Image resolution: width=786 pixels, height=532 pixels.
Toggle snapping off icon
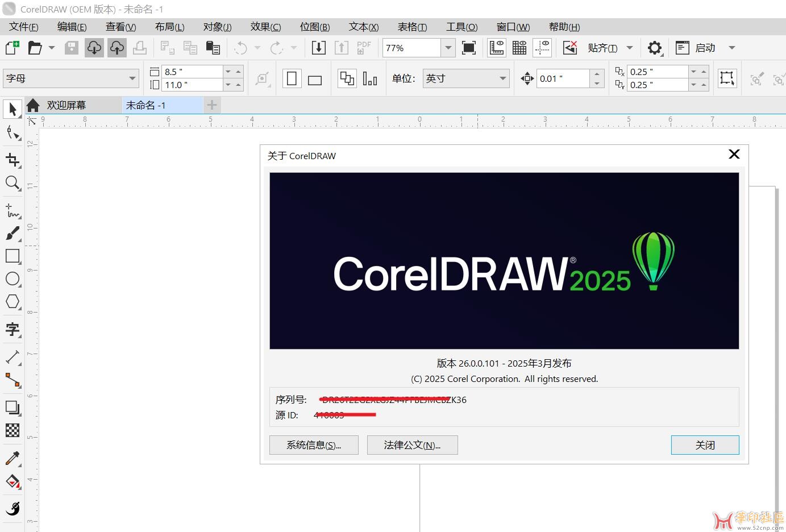570,48
